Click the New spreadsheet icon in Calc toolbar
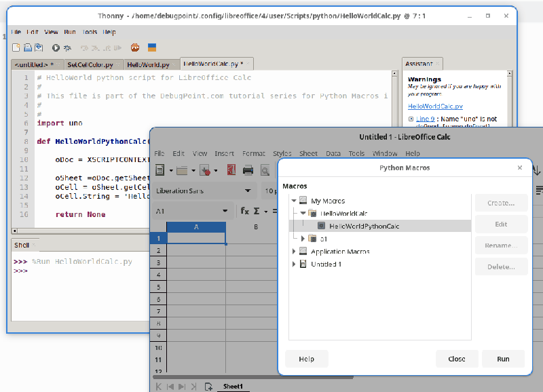This screenshot has width=543, height=392. click(160, 170)
